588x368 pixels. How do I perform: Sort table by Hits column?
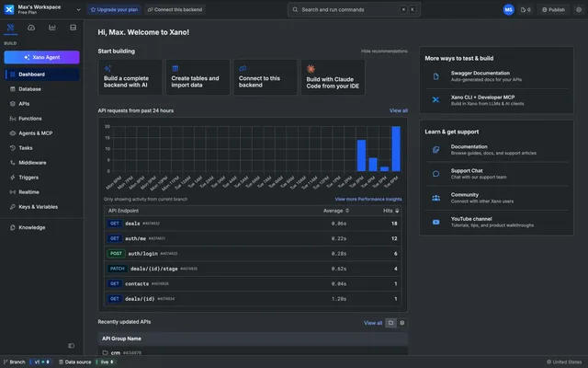pyautogui.click(x=391, y=211)
